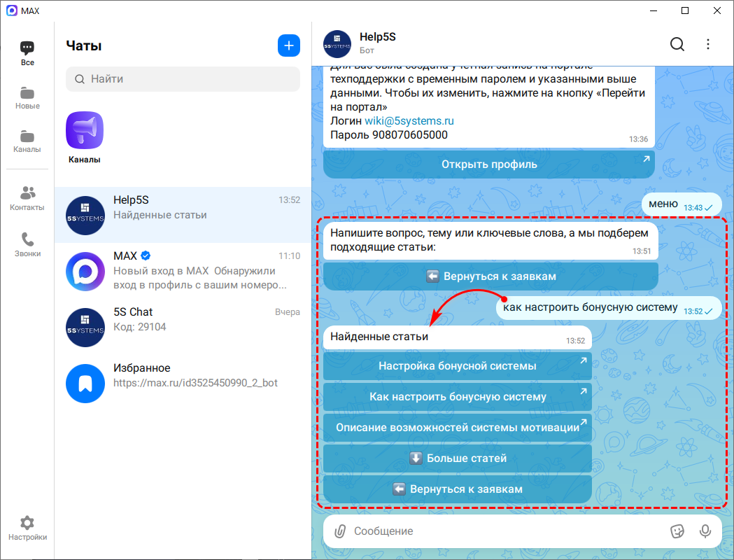Search within the Help5S conversation
Screen dimensions: 734x560
(677, 44)
